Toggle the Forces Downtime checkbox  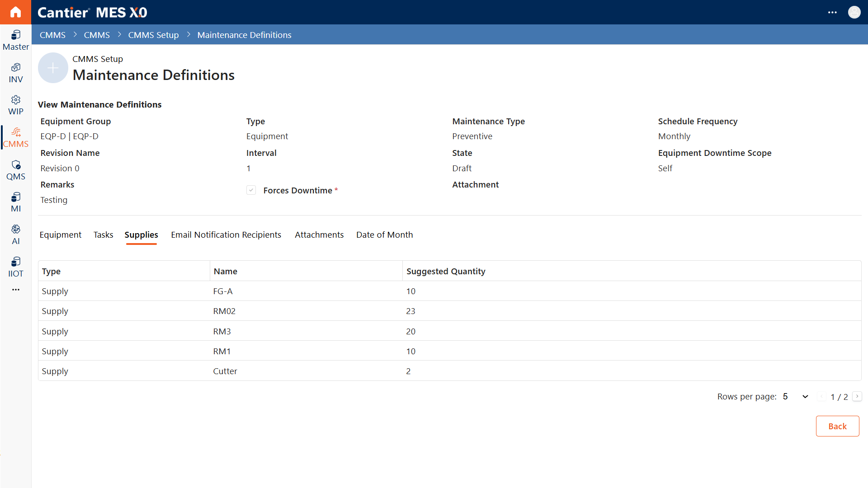pyautogui.click(x=251, y=190)
